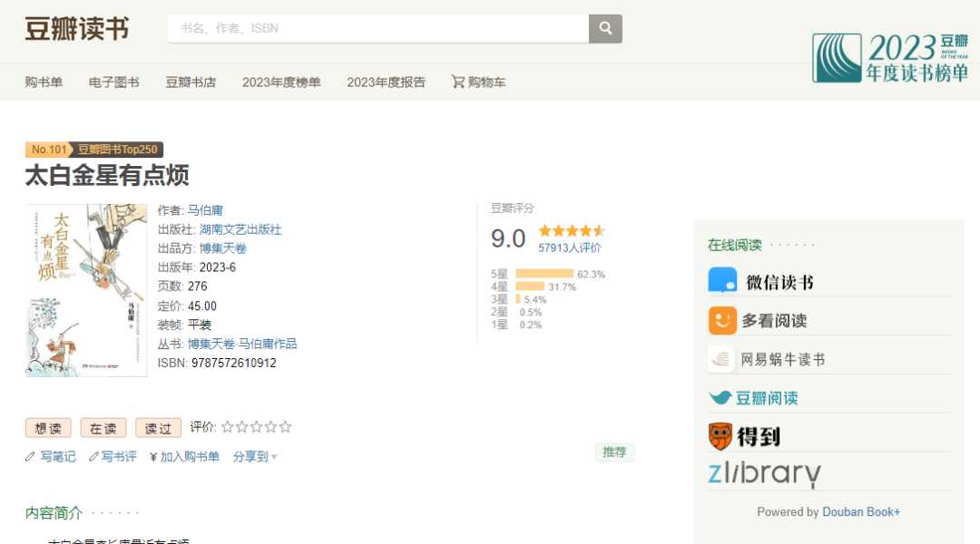
Task: Click the 4星 rating bar 31.7%
Action: click(530, 286)
